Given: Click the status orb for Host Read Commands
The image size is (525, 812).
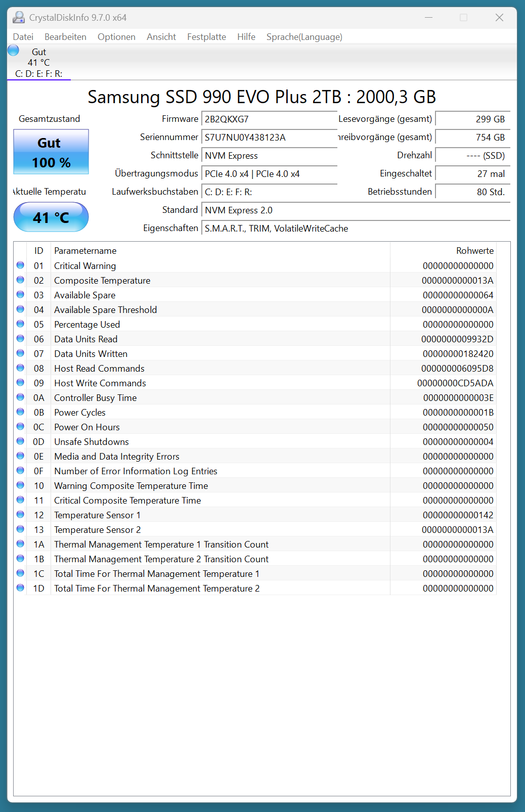Looking at the screenshot, I should coord(20,368).
